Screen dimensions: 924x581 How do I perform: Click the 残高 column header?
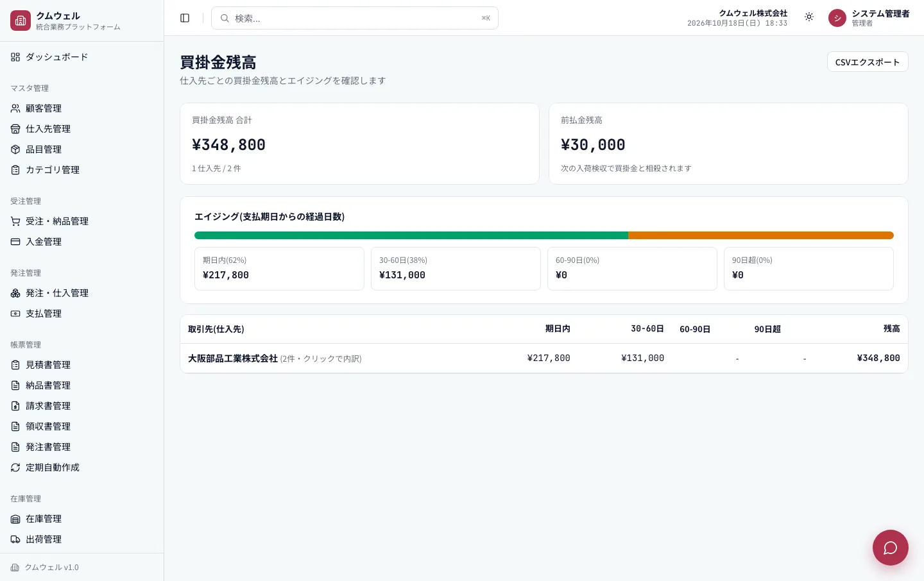click(892, 329)
